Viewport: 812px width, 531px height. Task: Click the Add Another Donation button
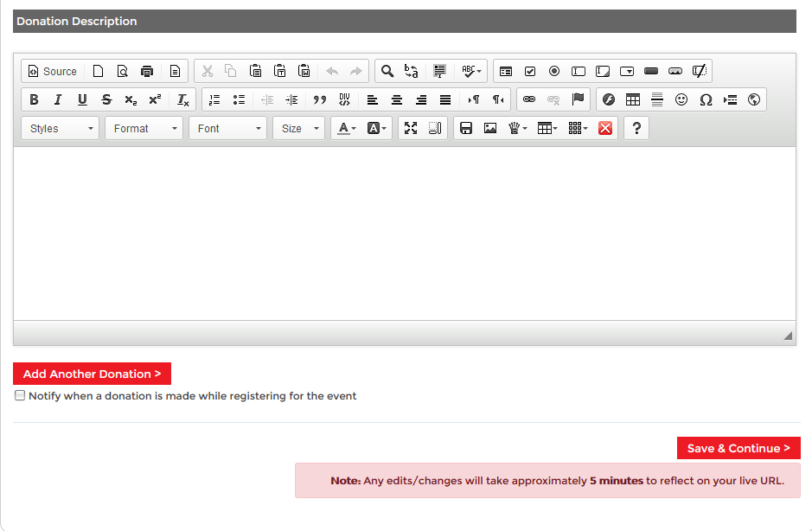pos(92,374)
